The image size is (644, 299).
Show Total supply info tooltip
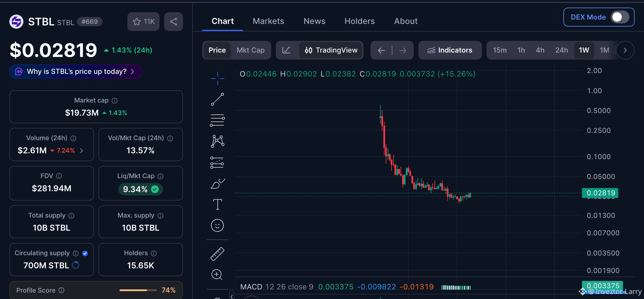(x=71, y=216)
